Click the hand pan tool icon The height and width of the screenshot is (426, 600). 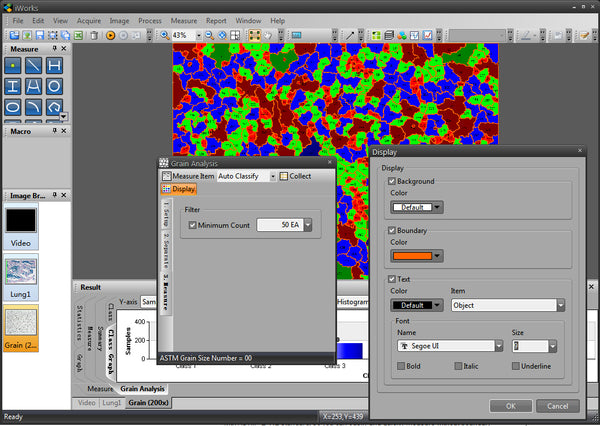[268, 36]
